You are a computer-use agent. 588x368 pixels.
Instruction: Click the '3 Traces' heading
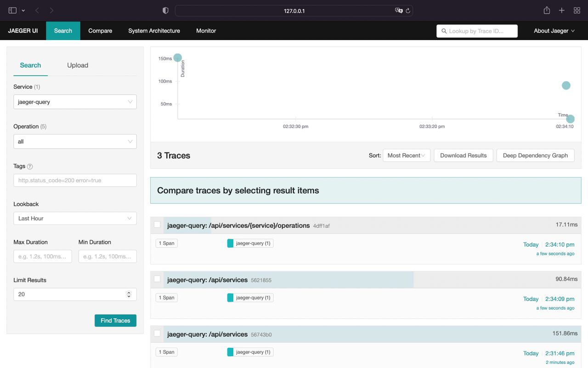tap(174, 155)
